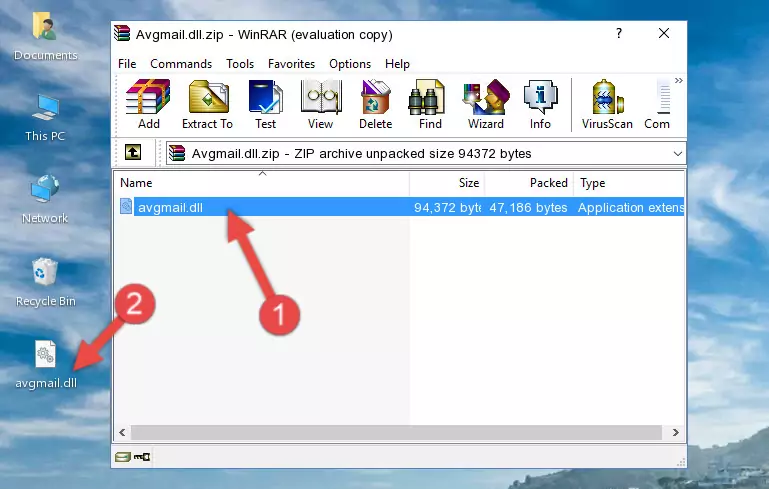Click the avgmail.dll file icon in list
The image size is (769, 489).
coord(126,206)
